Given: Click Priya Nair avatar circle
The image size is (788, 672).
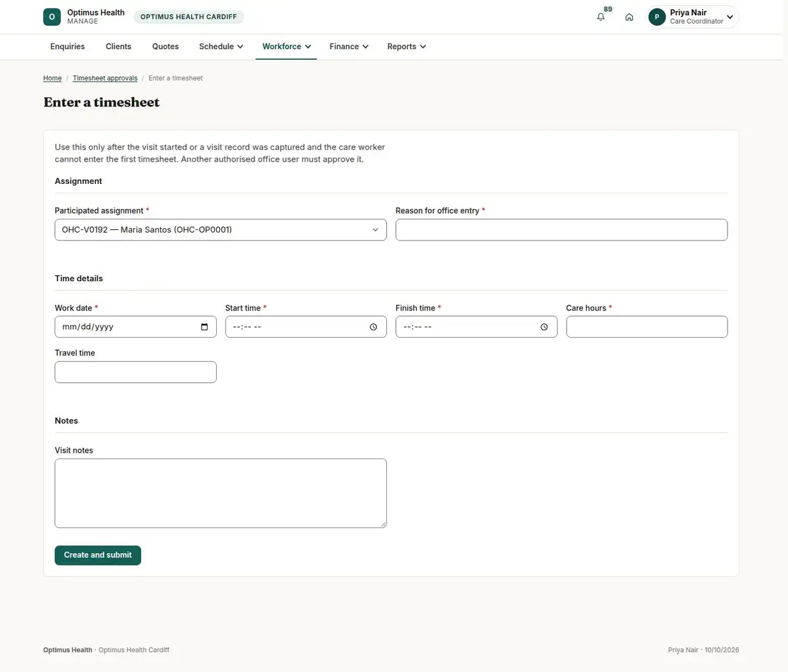Looking at the screenshot, I should 657,17.
